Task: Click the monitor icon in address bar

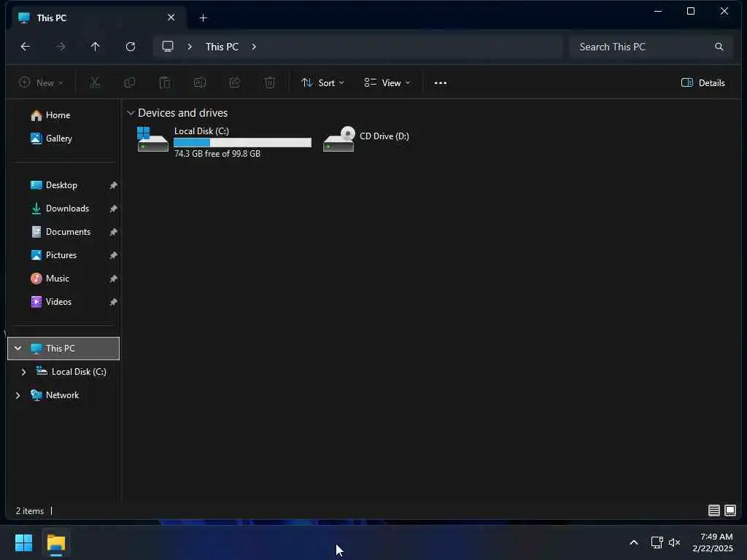Action: point(168,46)
